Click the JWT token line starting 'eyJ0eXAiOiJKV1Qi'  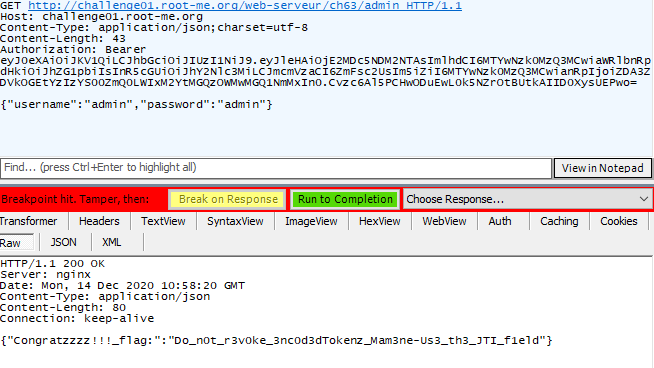(x=325, y=60)
